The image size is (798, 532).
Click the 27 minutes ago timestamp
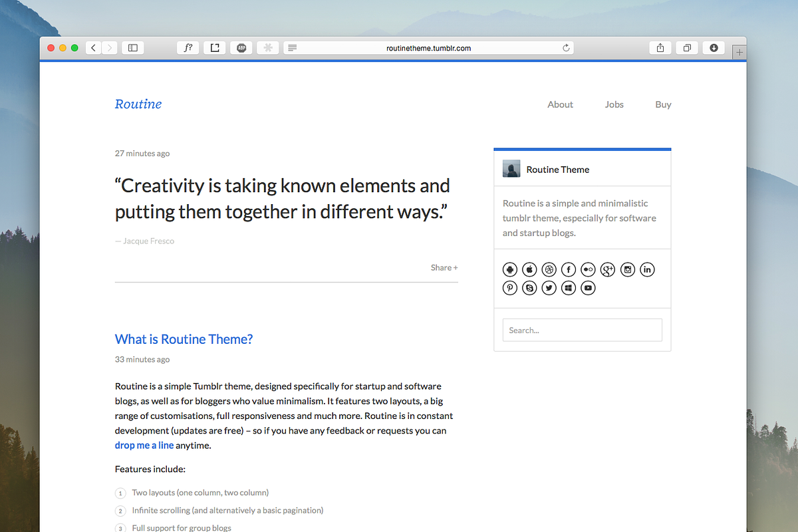click(x=142, y=154)
